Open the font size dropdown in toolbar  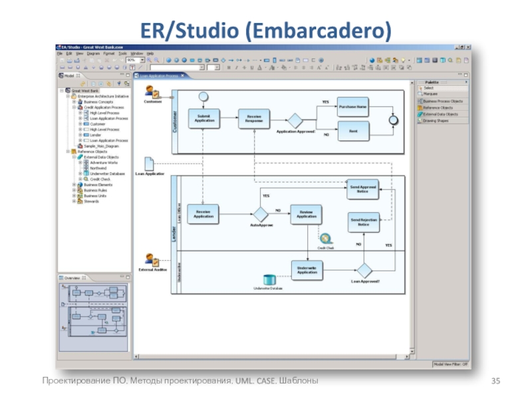(217, 68)
